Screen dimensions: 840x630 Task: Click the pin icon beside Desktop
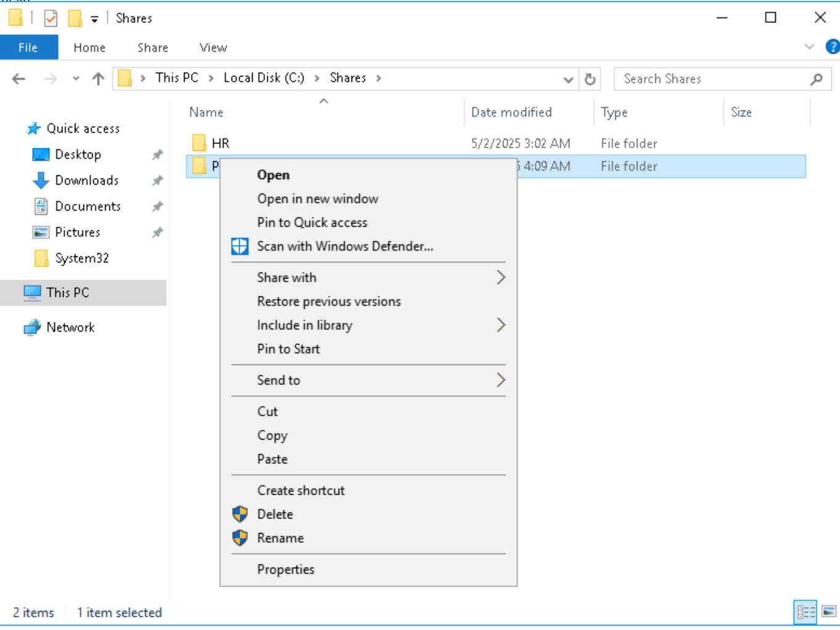[157, 154]
